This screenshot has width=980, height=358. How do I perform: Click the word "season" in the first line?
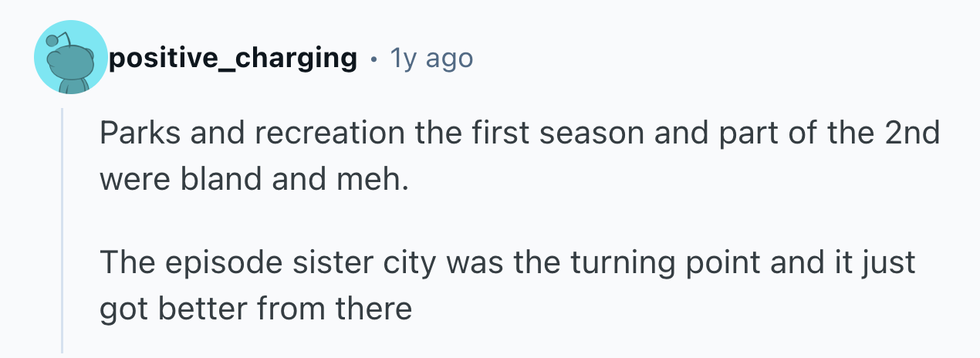(x=587, y=134)
